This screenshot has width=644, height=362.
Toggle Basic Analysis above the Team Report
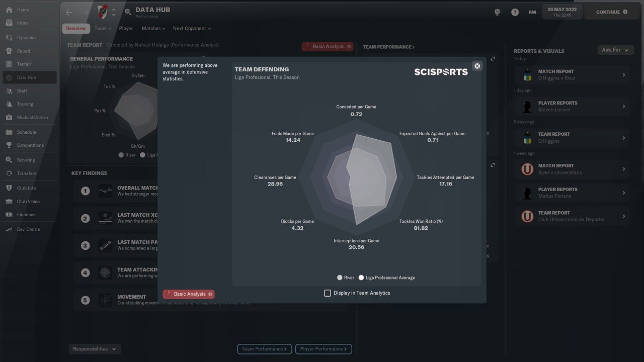coord(328,47)
